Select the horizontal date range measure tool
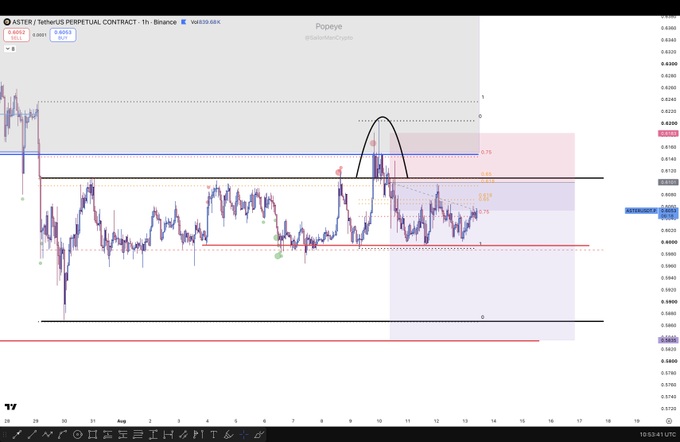The image size is (680, 442). [168, 434]
